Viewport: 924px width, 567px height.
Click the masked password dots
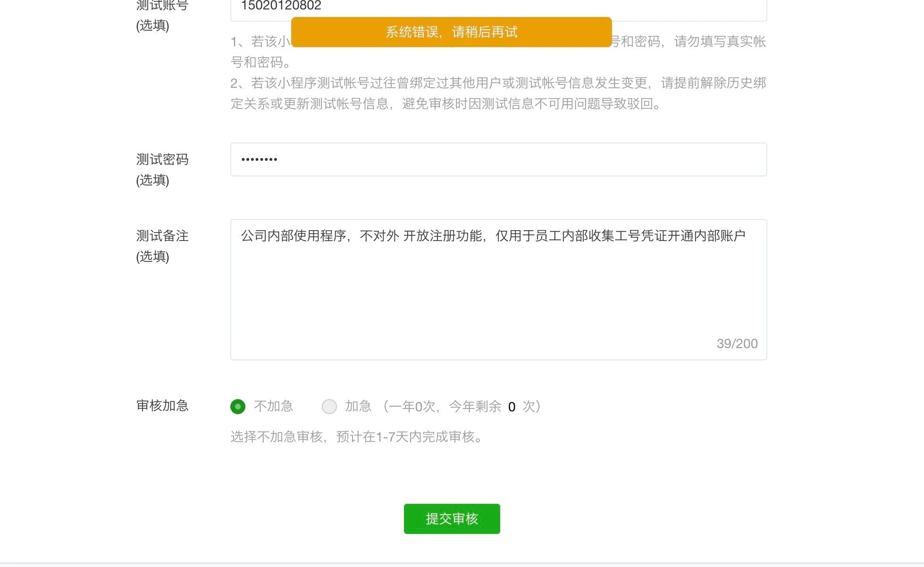click(259, 159)
